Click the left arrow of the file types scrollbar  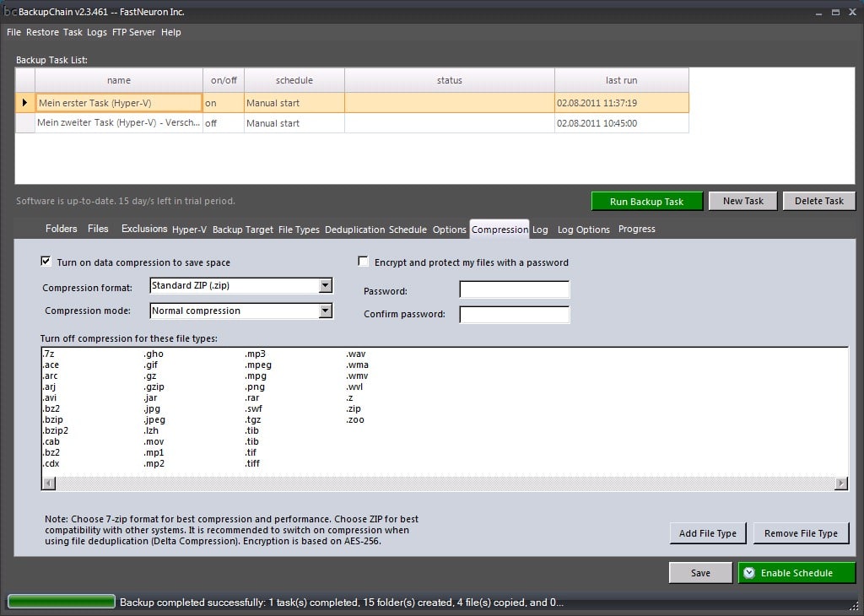pos(49,484)
